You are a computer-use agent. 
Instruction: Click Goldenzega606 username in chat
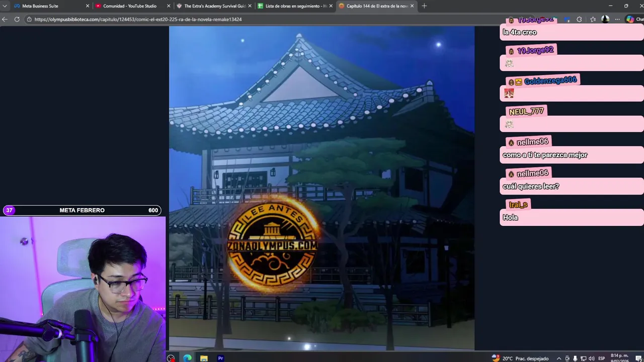(x=550, y=81)
